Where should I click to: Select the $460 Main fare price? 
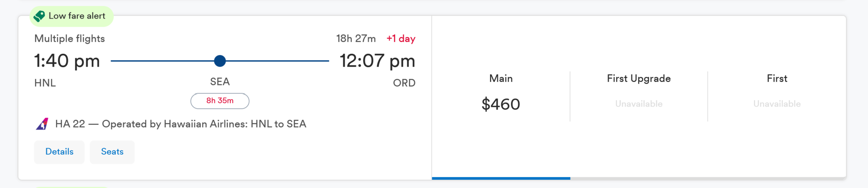501,104
